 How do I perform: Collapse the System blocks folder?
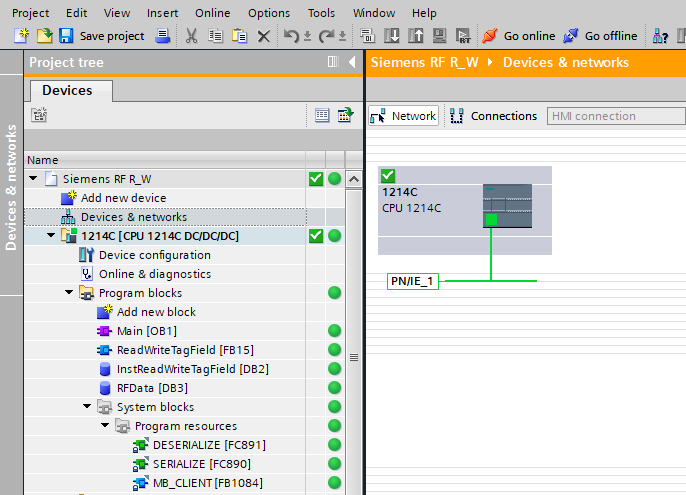tap(87, 407)
